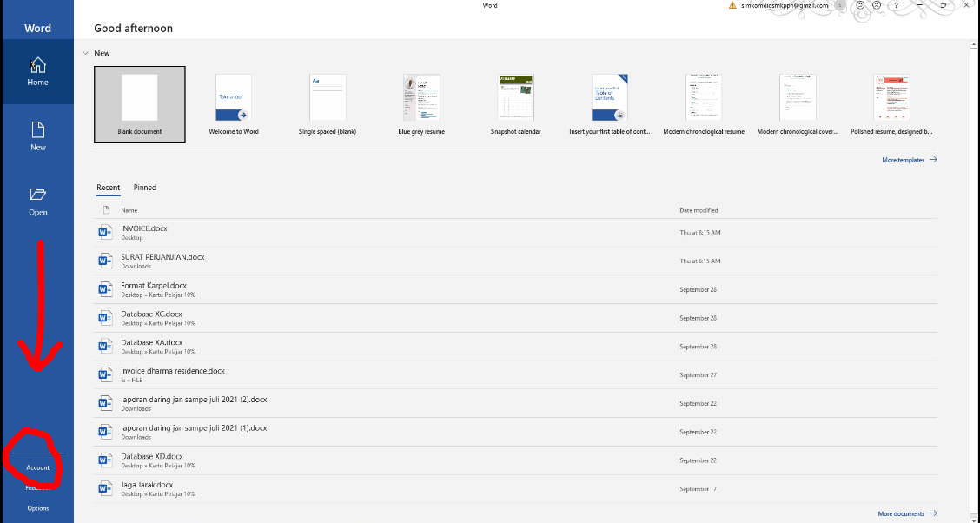Viewport: 980px width, 523px height.
Task: Switch to the Pinned tab
Action: (145, 188)
